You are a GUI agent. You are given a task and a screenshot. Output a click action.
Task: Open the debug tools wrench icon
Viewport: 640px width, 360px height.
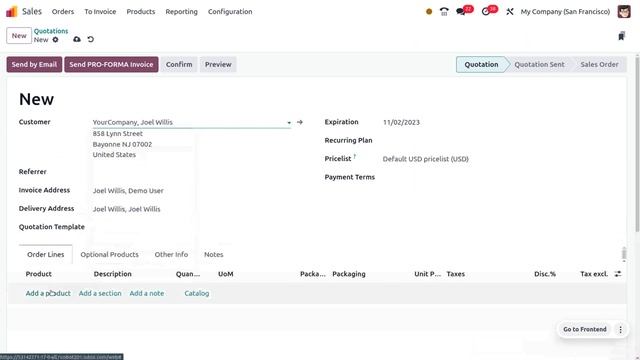[510, 12]
